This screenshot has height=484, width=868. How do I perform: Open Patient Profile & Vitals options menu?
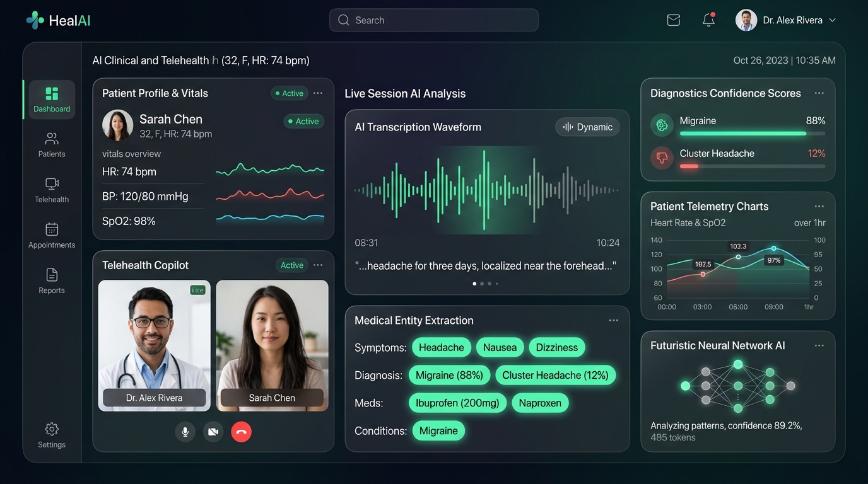point(318,93)
